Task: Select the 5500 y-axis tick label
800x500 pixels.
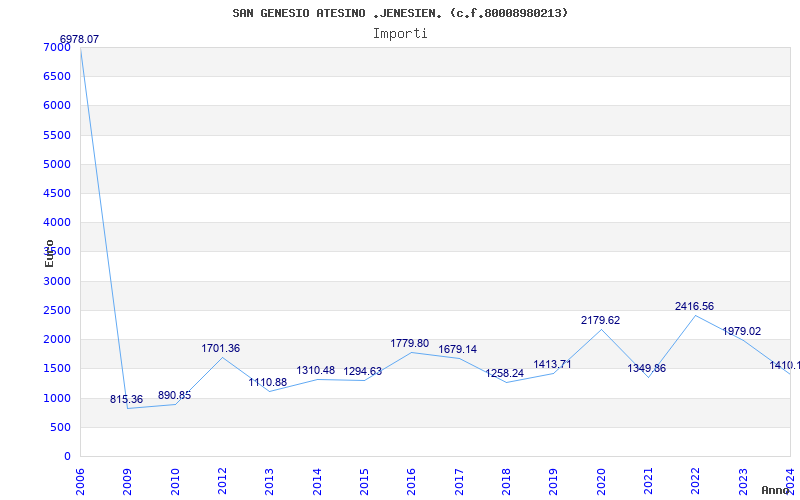Action: [x=57, y=135]
